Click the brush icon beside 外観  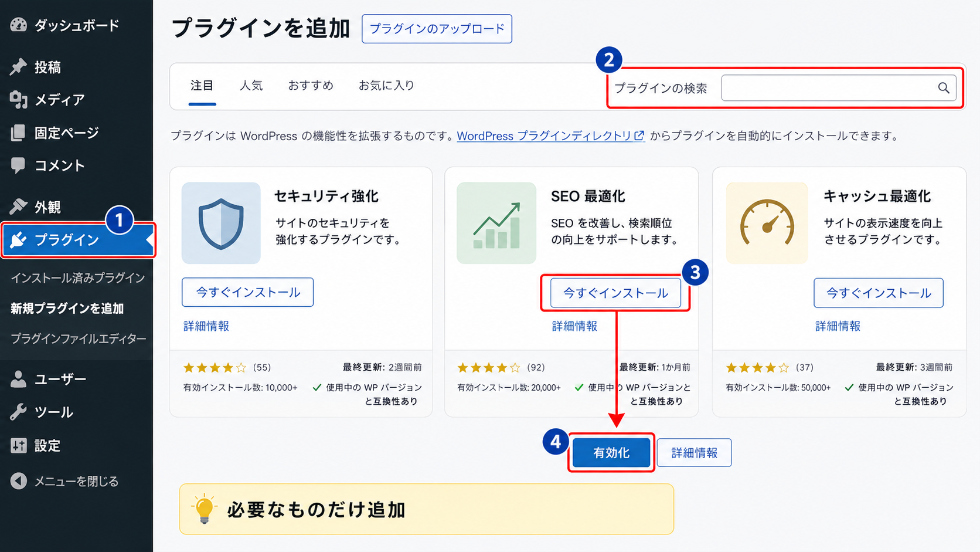18,206
